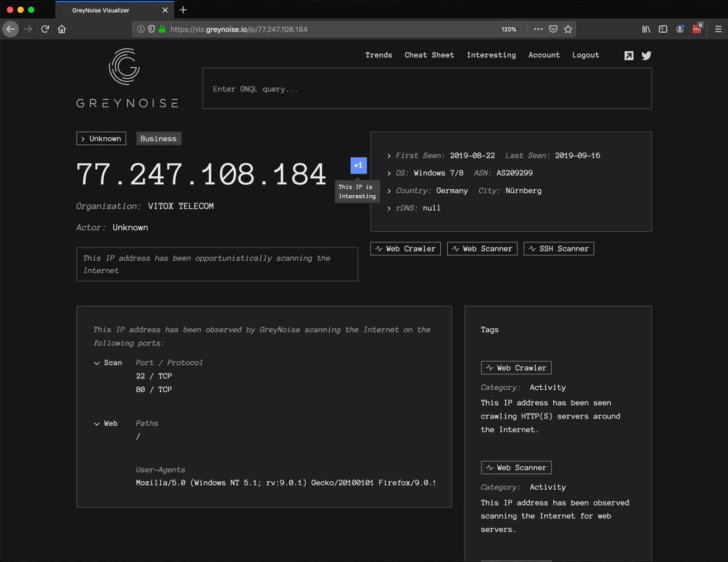The width and height of the screenshot is (728, 562).
Task: Click Web Scanner tag in Tags panel
Action: 516,467
